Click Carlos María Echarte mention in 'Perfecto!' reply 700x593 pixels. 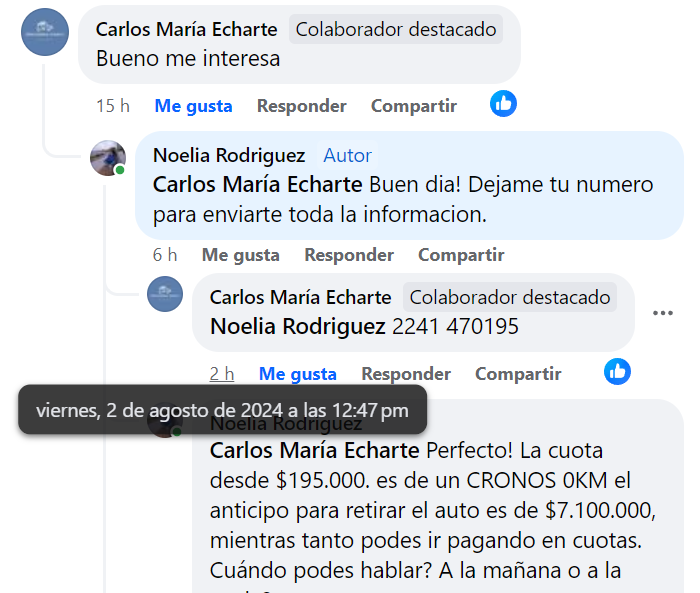[x=314, y=450]
